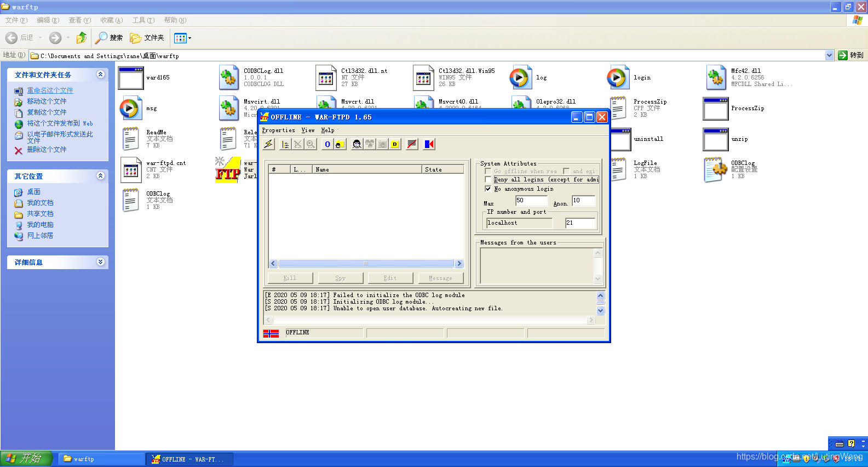Click the log pane scroll down arrow
The height and width of the screenshot is (467, 868).
(600, 310)
